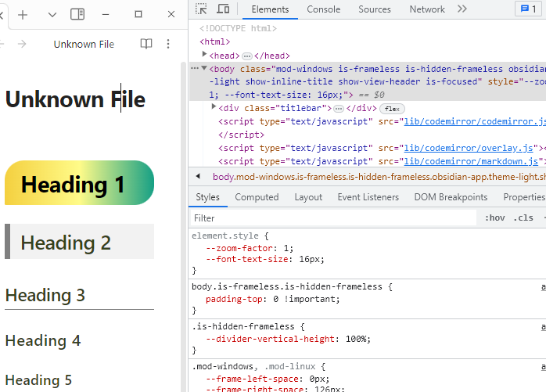Switch to the Console tab
The image size is (546, 392).
[x=324, y=9]
